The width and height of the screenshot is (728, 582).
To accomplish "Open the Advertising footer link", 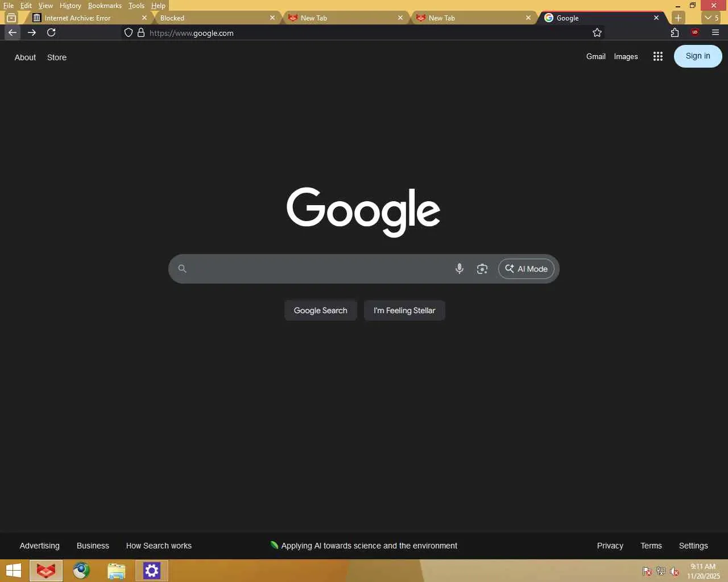I will pos(40,546).
